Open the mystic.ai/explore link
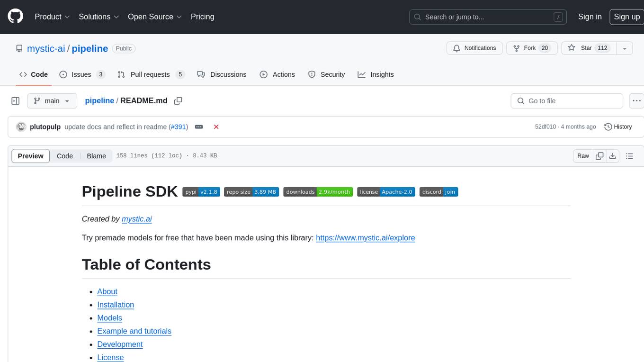The image size is (644, 362). (x=365, y=238)
